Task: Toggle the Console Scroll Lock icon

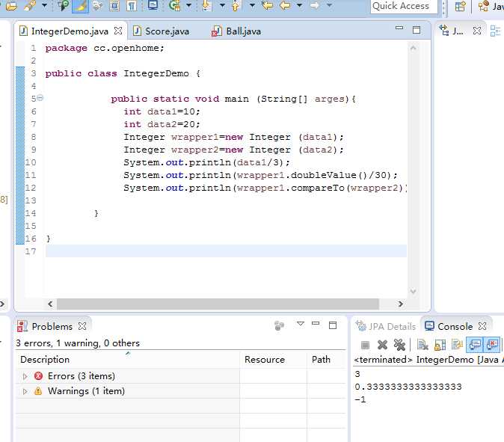Action: coord(440,345)
